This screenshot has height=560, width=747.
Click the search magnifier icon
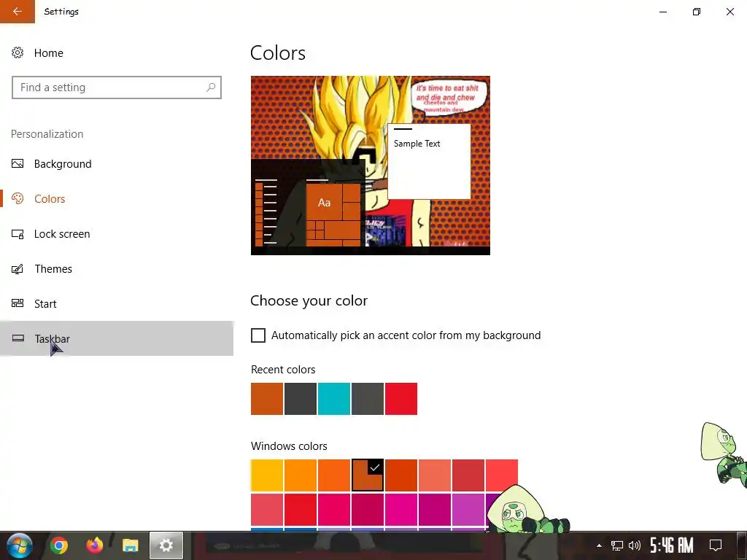(211, 87)
